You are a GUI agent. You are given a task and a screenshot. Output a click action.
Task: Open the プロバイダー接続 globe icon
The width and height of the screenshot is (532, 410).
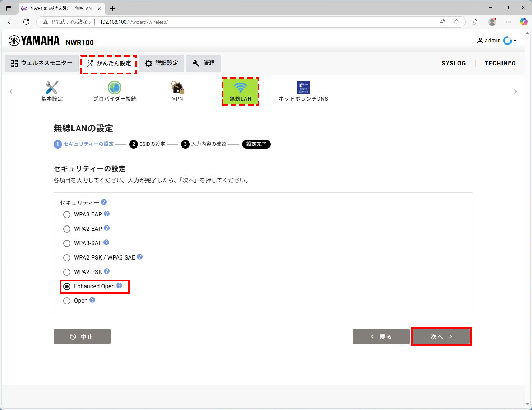coord(115,88)
